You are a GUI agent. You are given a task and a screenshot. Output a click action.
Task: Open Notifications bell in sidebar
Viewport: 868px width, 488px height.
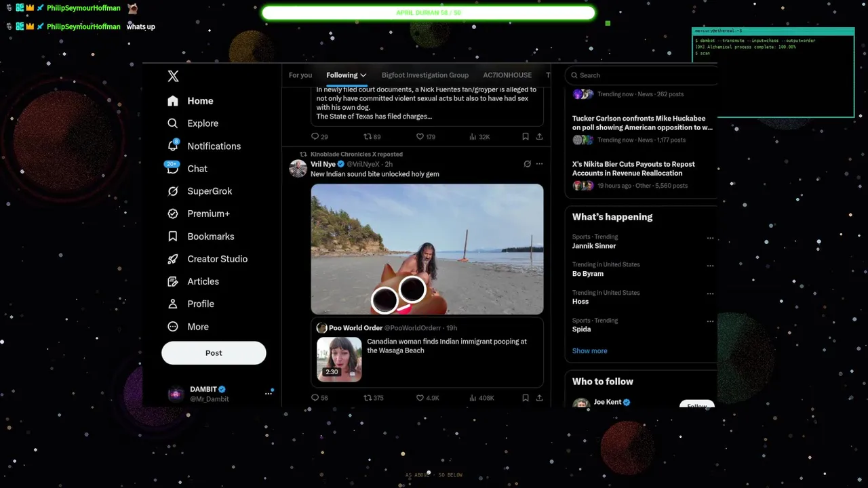204,146
